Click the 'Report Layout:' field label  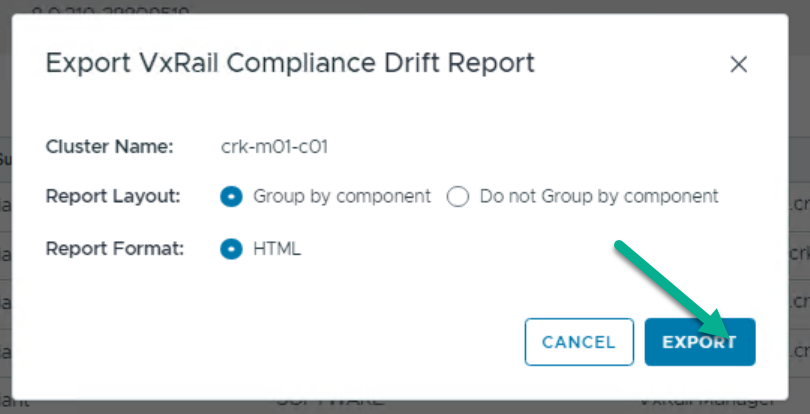pyautogui.click(x=113, y=197)
